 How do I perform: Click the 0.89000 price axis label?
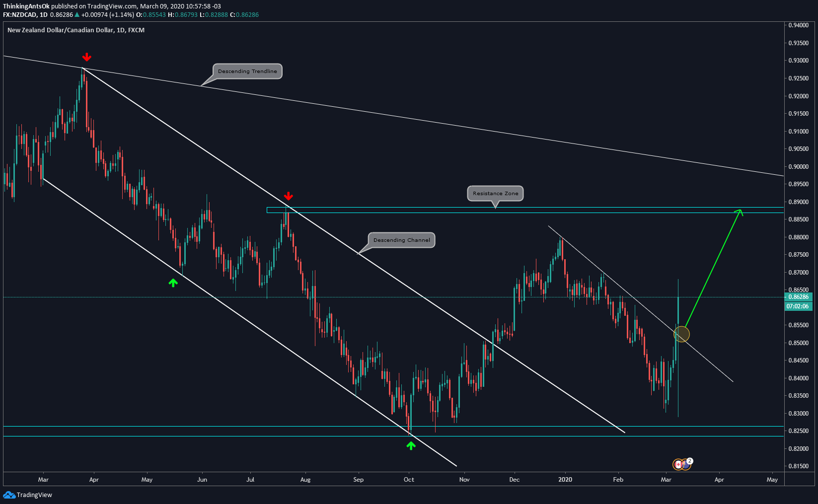coord(799,202)
